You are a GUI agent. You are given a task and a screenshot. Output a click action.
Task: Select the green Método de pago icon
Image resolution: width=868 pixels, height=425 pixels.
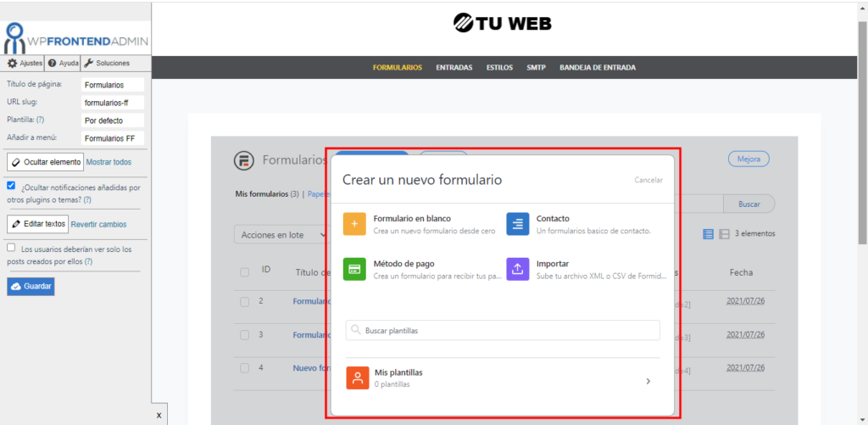354,269
